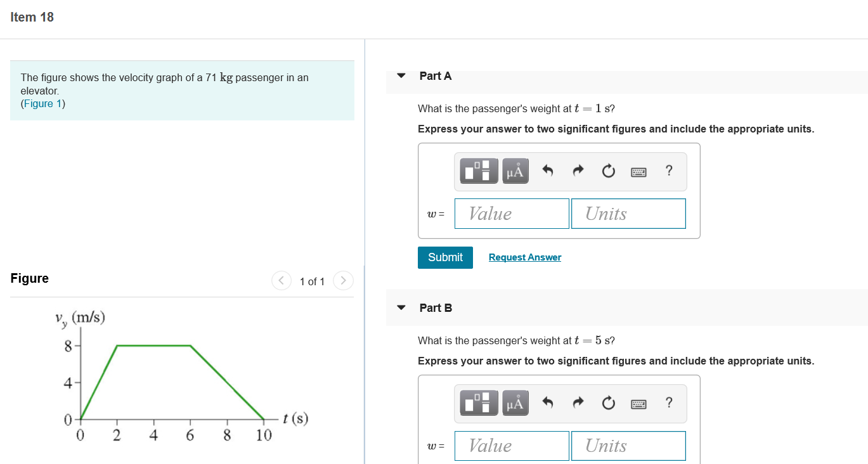Click the Value input field in Part A

coord(511,214)
